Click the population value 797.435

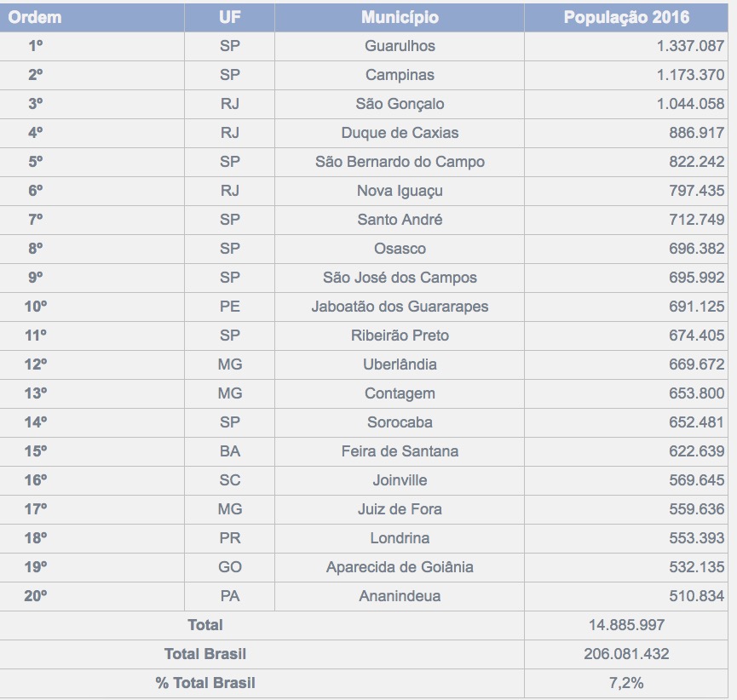pos(696,191)
